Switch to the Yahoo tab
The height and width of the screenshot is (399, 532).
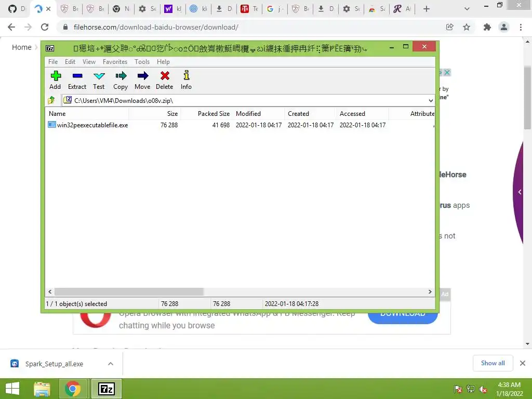172,9
